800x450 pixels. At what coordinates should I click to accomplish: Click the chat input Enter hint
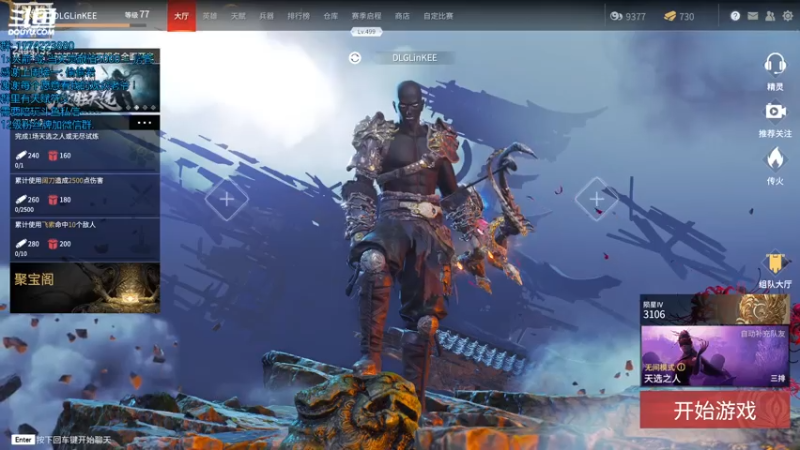[61, 439]
